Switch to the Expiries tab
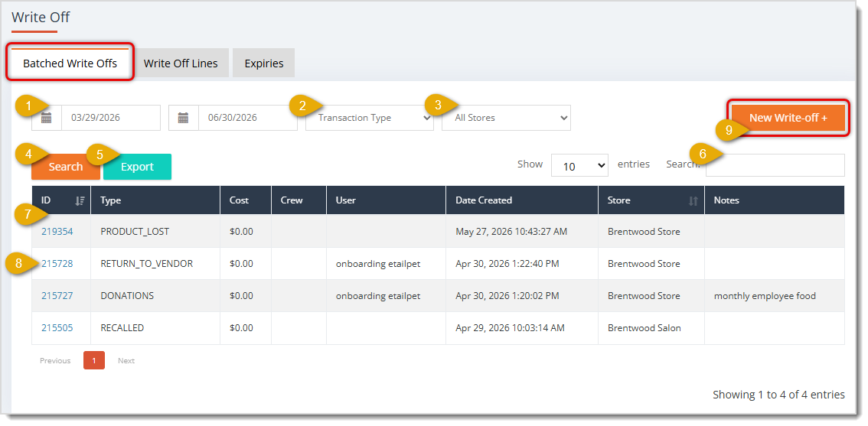Screen dimensions: 868x426 pos(263,63)
